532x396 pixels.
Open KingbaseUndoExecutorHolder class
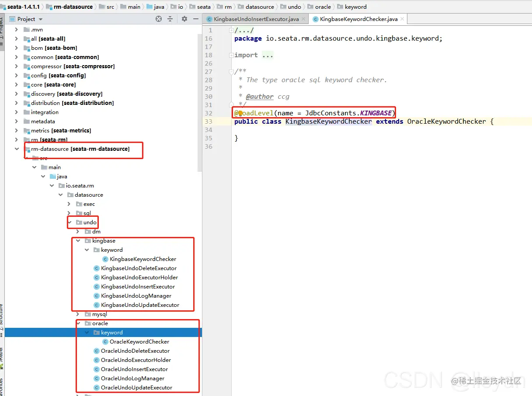(x=139, y=278)
